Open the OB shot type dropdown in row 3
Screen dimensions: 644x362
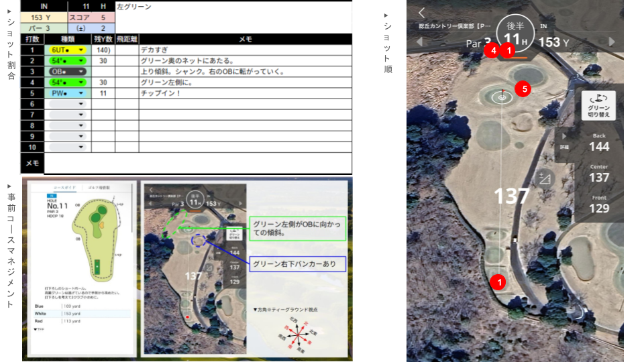[67, 72]
